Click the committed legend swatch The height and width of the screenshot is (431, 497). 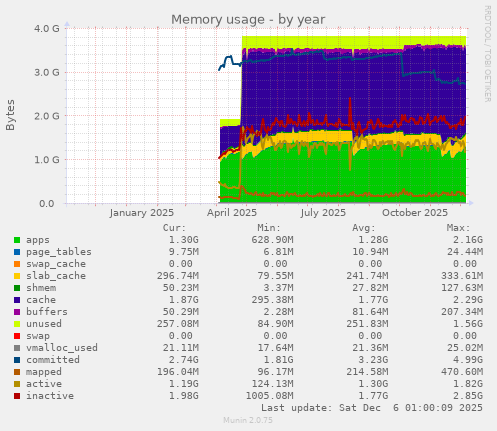17,360
